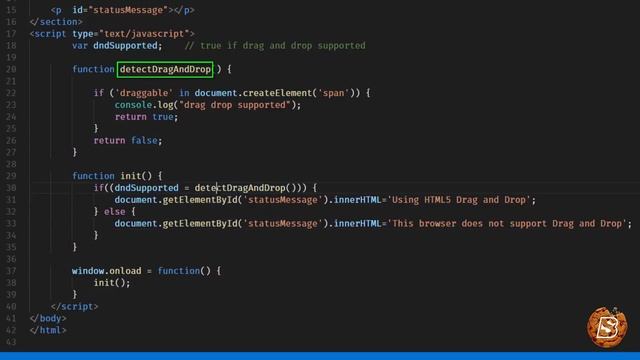Click line number 22 in the gutter
640x360 pixels.
pos(11,93)
